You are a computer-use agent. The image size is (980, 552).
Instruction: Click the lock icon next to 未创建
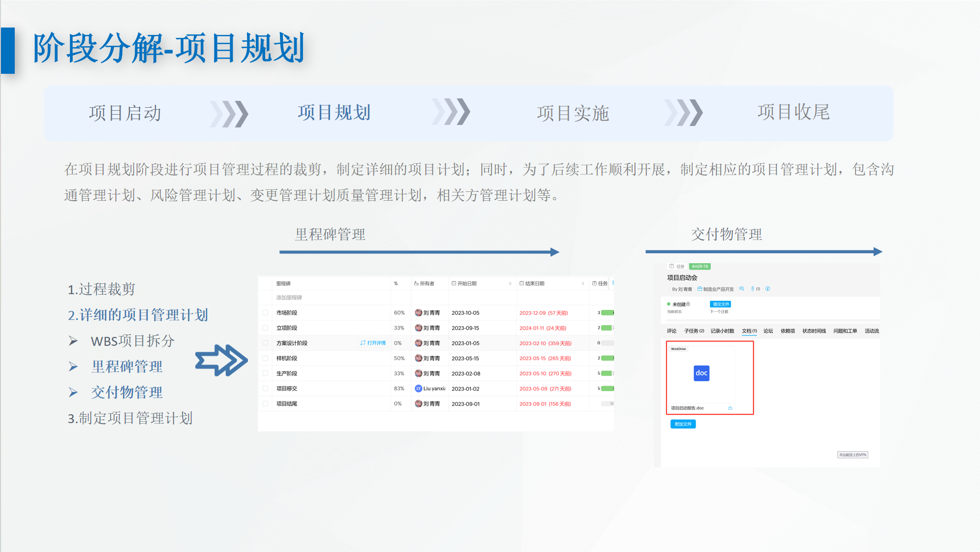point(688,304)
